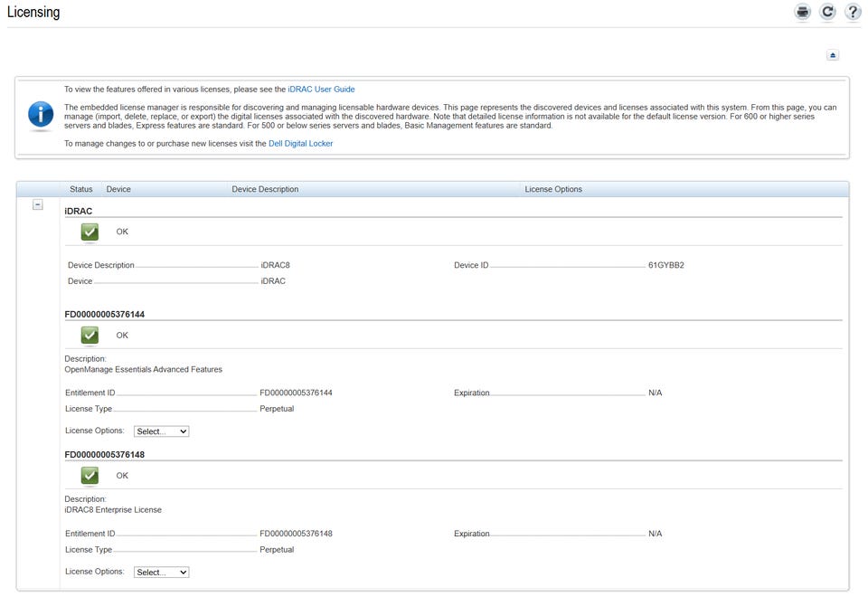
Task: Click the Device ID value 61GYBB2
Action: 666,265
